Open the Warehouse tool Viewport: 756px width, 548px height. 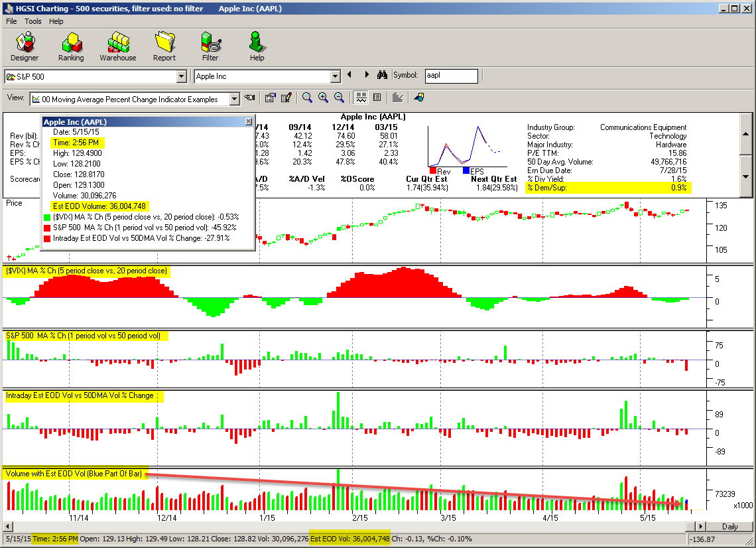[117, 47]
